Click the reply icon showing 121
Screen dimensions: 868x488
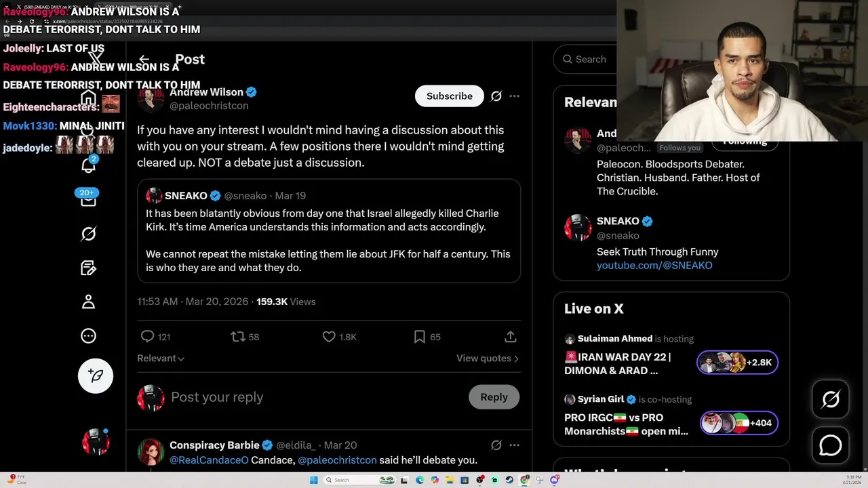click(155, 337)
